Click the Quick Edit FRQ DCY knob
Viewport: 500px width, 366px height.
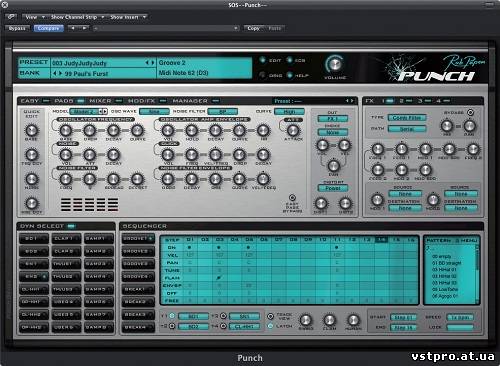click(31, 155)
